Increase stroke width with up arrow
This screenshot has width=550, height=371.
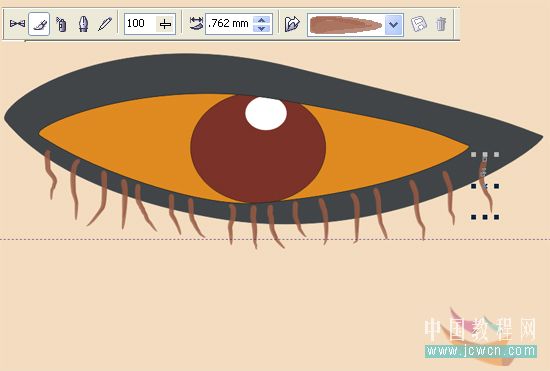tap(262, 20)
